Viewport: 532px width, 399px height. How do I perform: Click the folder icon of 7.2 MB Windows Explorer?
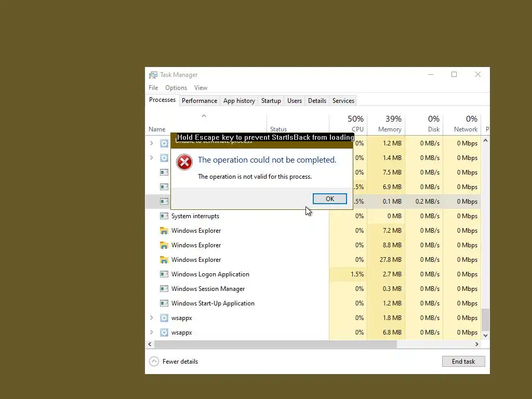[x=164, y=231]
